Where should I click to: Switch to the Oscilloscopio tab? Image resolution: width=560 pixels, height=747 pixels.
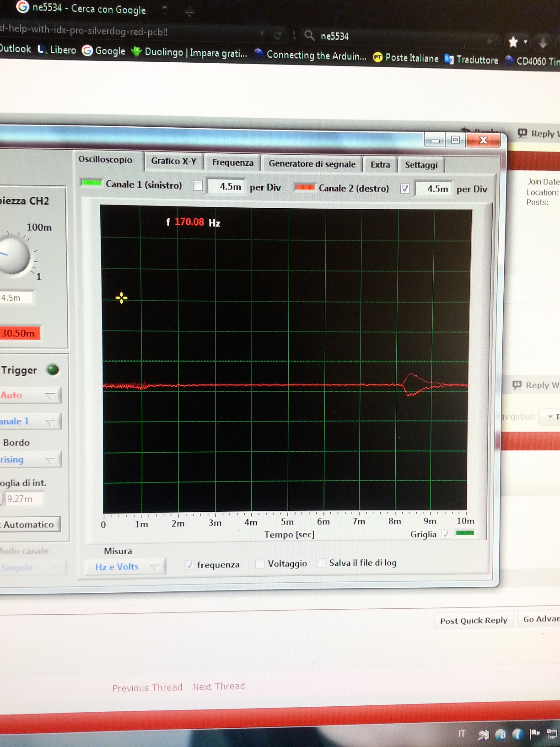[x=105, y=160]
